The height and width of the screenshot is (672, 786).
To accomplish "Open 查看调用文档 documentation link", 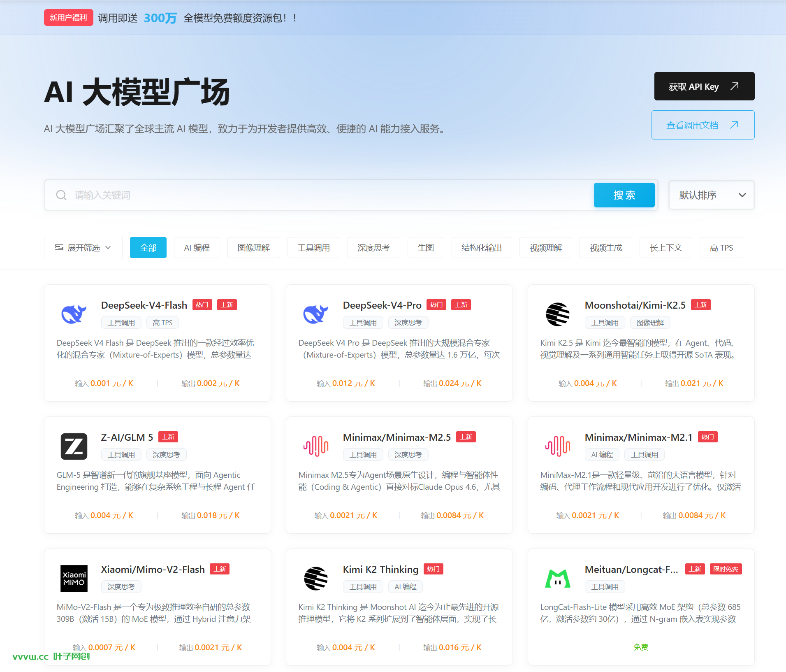I will (703, 125).
